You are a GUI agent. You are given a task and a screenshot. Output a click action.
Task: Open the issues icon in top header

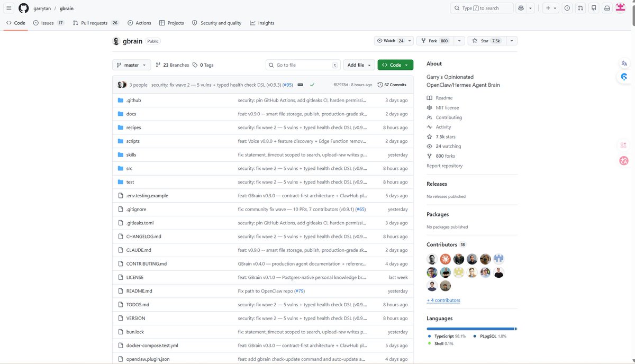567,8
